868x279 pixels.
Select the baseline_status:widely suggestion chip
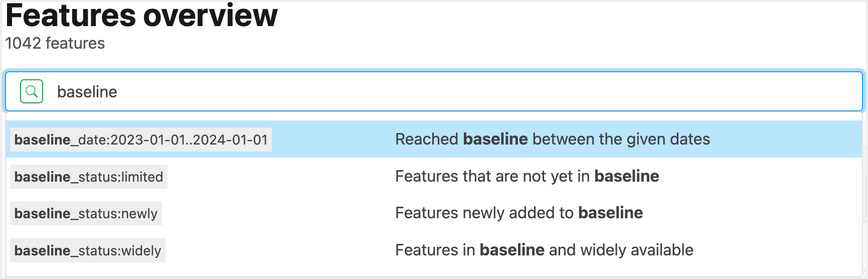88,250
